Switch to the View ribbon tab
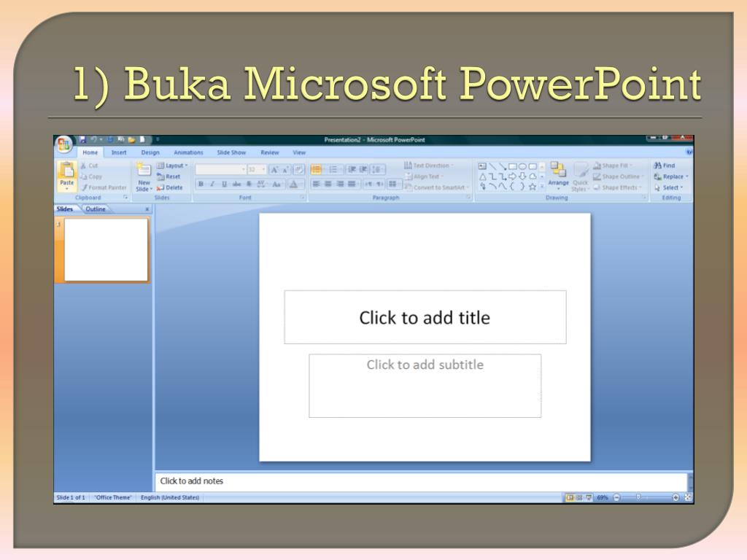The height and width of the screenshot is (560, 747). point(299,152)
